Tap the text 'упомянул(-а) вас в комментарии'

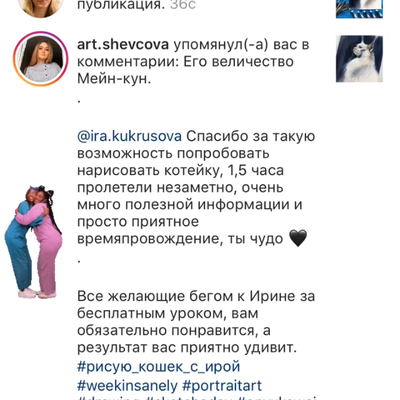coord(193,53)
